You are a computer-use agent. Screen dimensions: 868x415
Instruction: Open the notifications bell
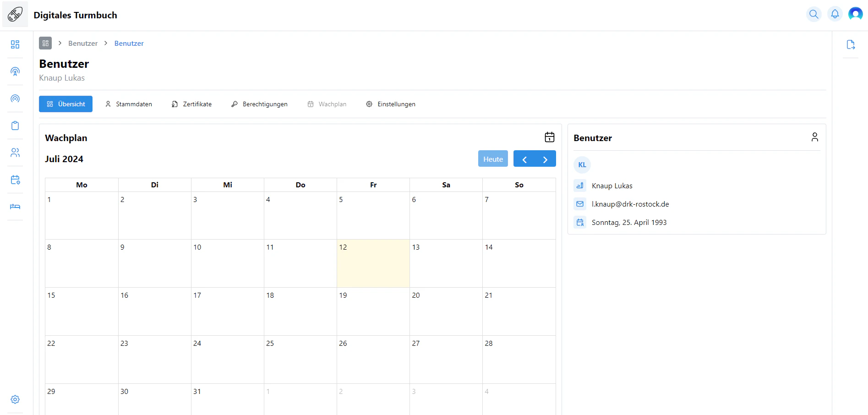coord(835,14)
